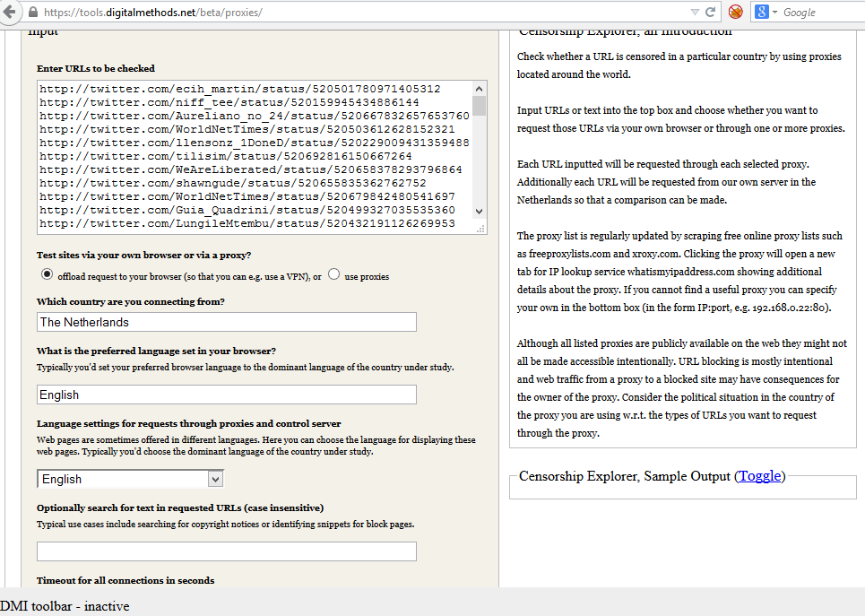Click the padlock security icon in address bar

coord(33,13)
